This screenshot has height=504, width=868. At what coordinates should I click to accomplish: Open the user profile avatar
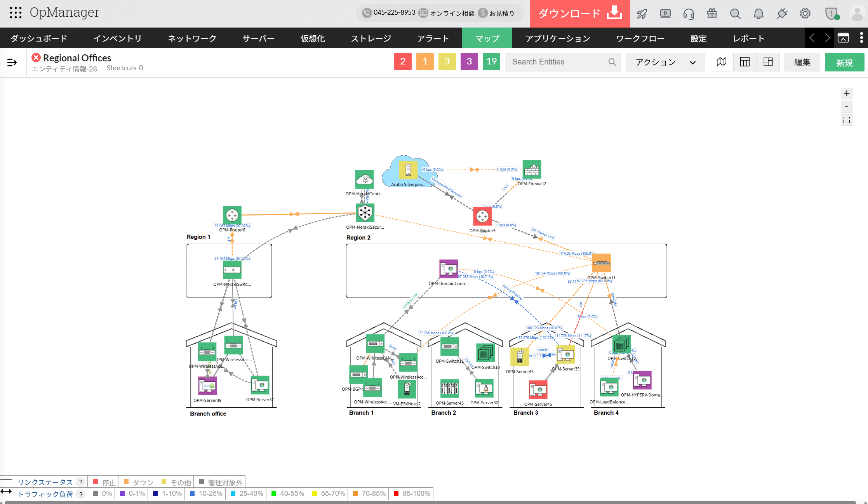point(857,14)
